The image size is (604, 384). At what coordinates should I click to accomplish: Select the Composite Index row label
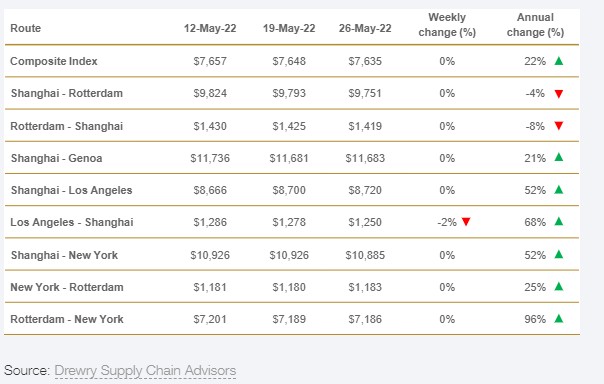point(54,61)
